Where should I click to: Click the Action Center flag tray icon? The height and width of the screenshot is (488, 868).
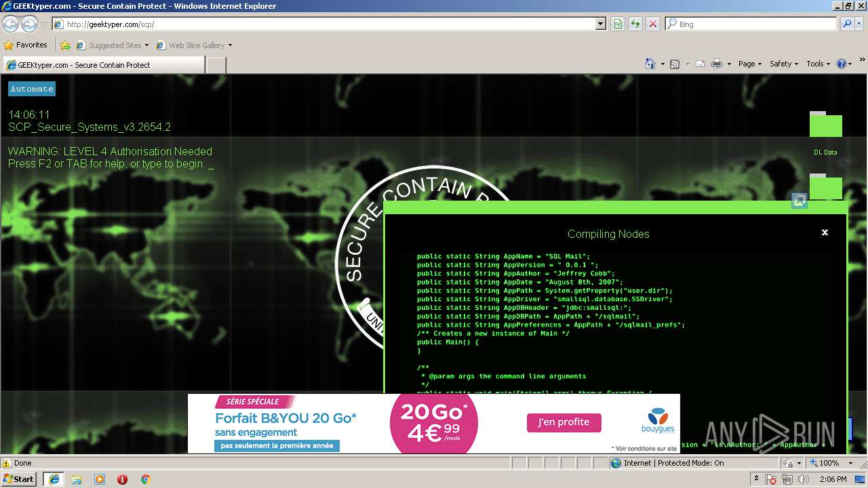771,479
